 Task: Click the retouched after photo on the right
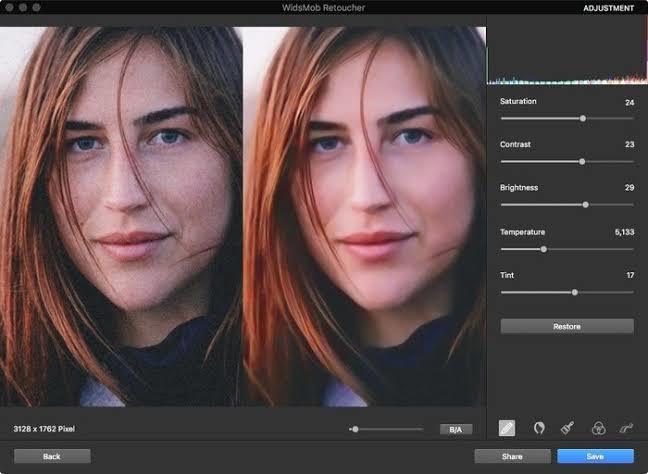point(364,217)
